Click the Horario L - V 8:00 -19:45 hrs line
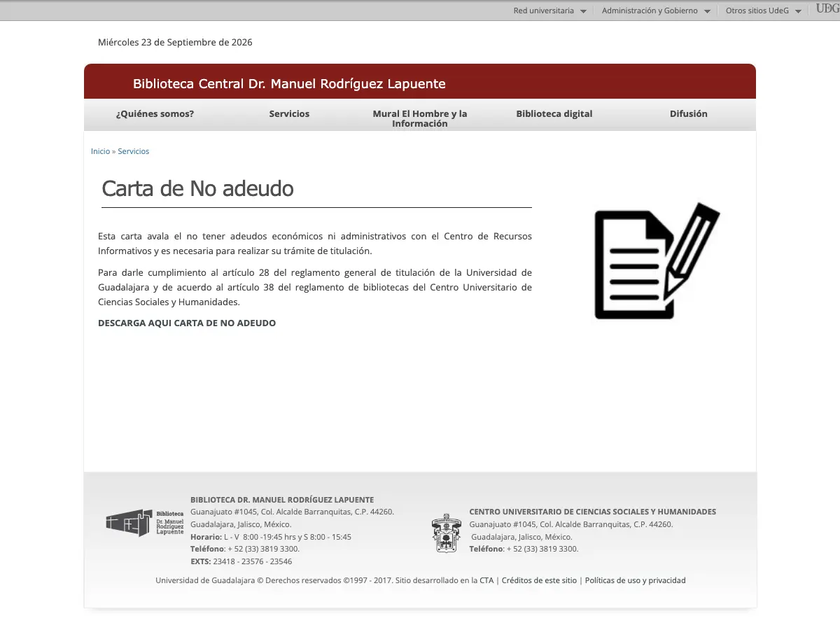840x630 pixels. [x=271, y=537]
